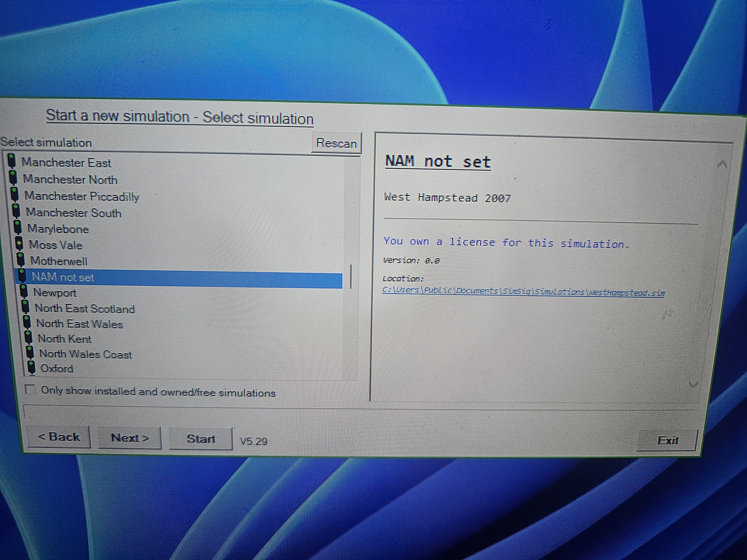Click signal icon beside Manchester North
Screen dimensions: 747x560
13,177
